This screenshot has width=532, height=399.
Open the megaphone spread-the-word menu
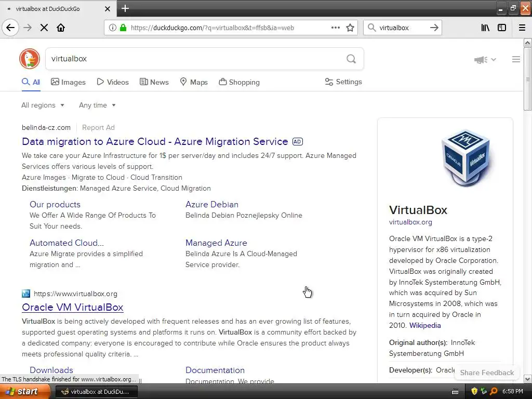[x=485, y=60]
